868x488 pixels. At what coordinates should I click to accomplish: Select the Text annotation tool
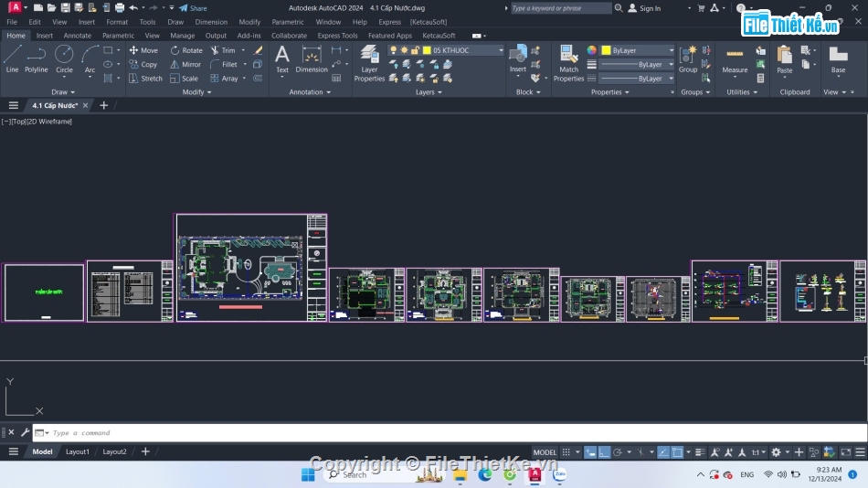282,59
